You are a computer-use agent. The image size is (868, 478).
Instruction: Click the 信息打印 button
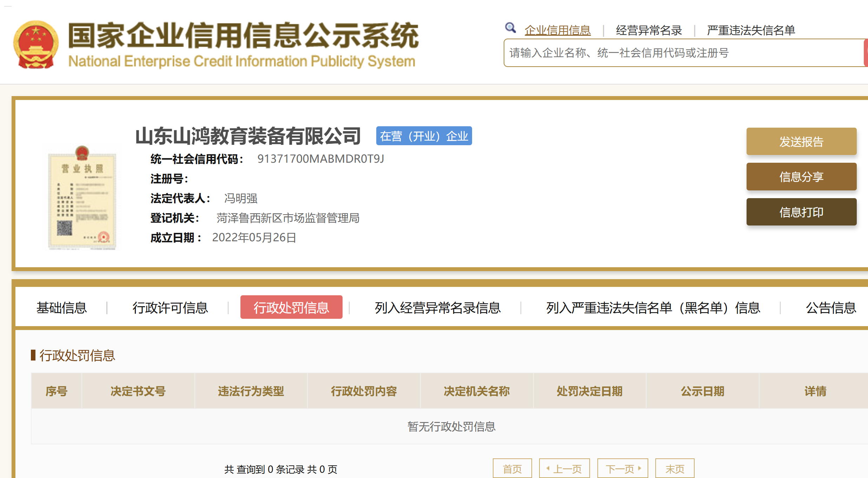(801, 212)
